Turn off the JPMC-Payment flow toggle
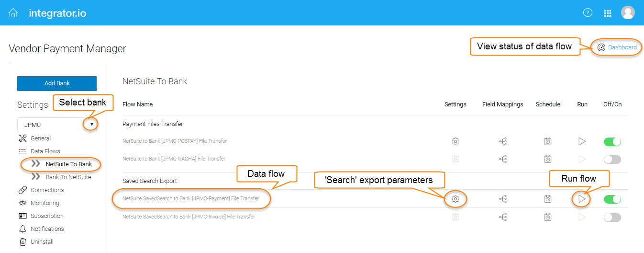 612,199
